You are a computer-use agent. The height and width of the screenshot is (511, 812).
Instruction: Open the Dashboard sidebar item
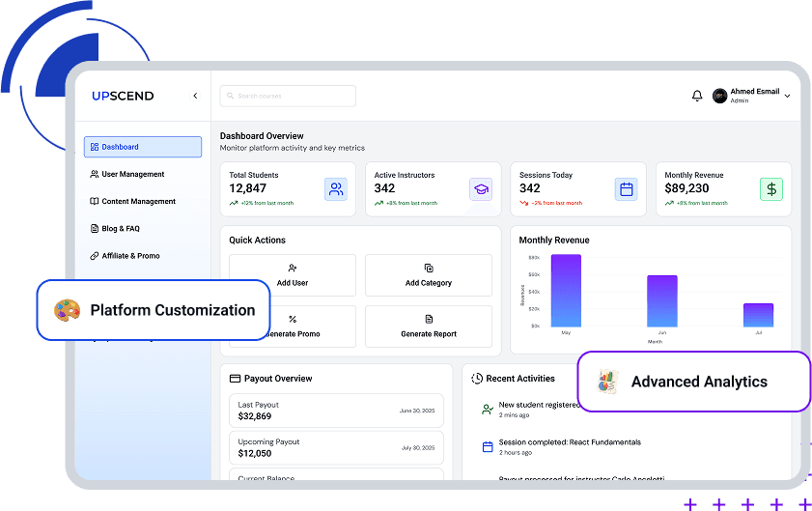[143, 147]
